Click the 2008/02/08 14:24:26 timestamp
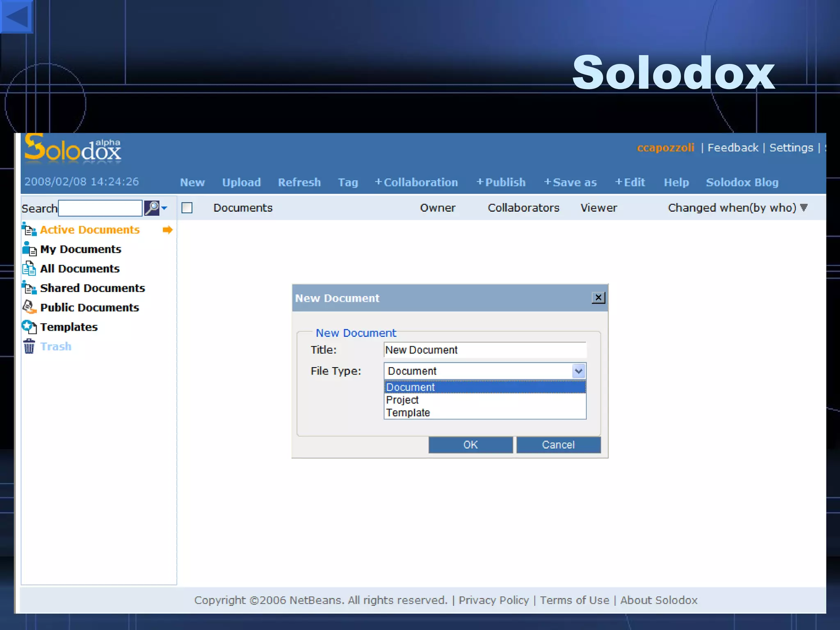 pyautogui.click(x=82, y=182)
